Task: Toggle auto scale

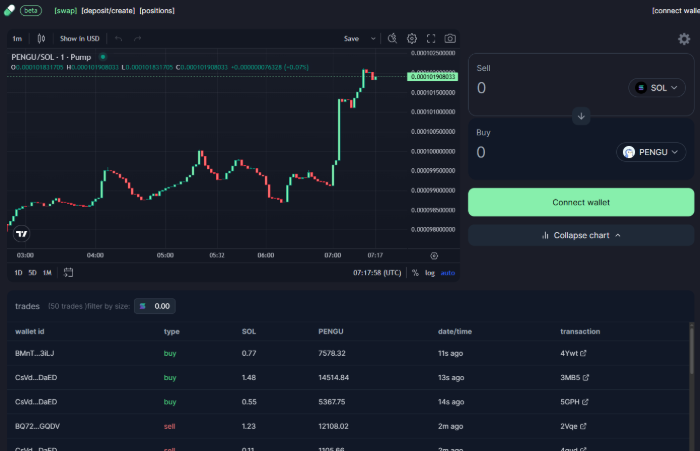Action: pos(448,273)
